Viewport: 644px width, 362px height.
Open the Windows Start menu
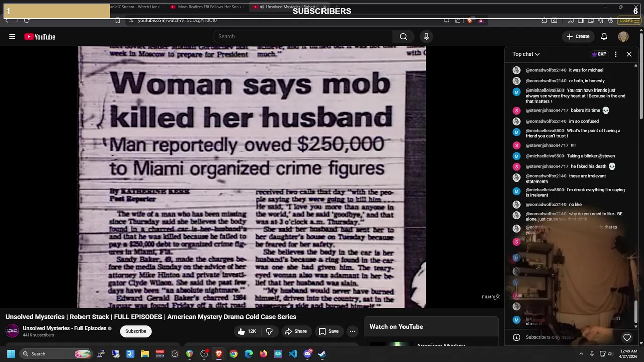[11, 354]
